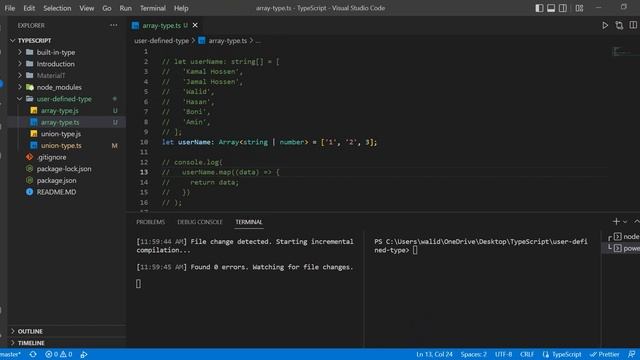Open the Selection menu
This screenshot has height=360, width=640.
(x=57, y=8)
